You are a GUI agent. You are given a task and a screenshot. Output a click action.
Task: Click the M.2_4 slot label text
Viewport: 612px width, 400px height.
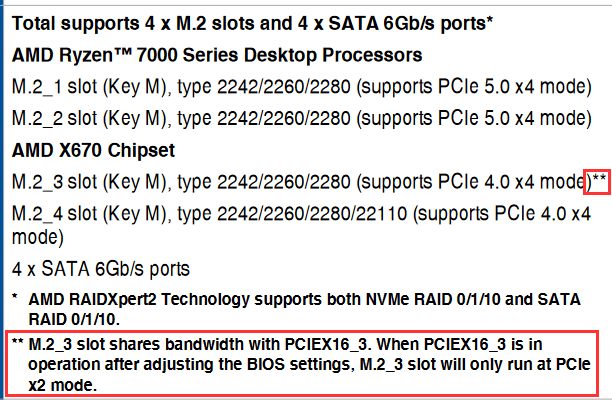pos(52,215)
